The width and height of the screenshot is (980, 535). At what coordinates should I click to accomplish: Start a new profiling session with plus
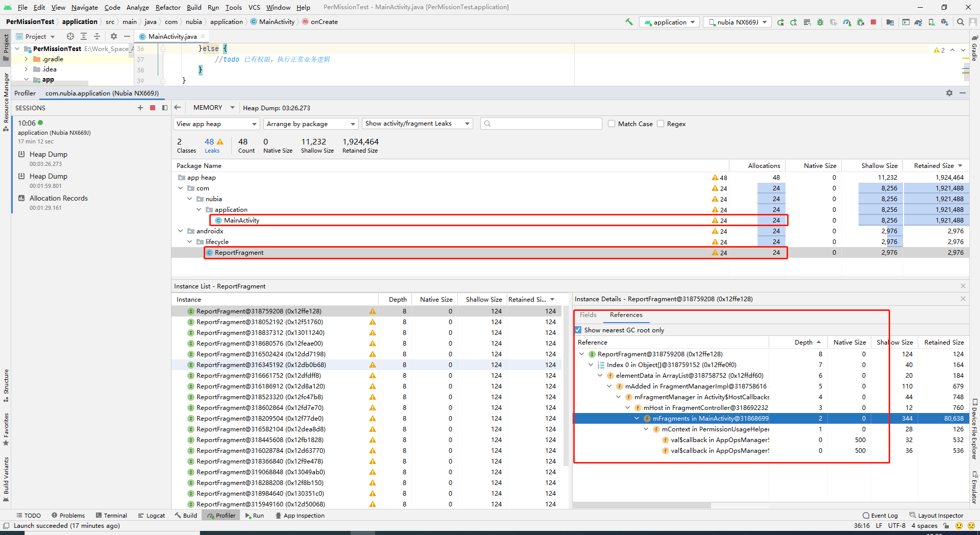(x=140, y=108)
